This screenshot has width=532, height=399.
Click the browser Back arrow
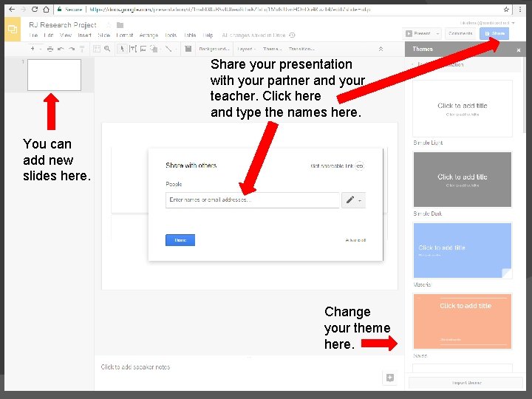[x=12, y=9]
